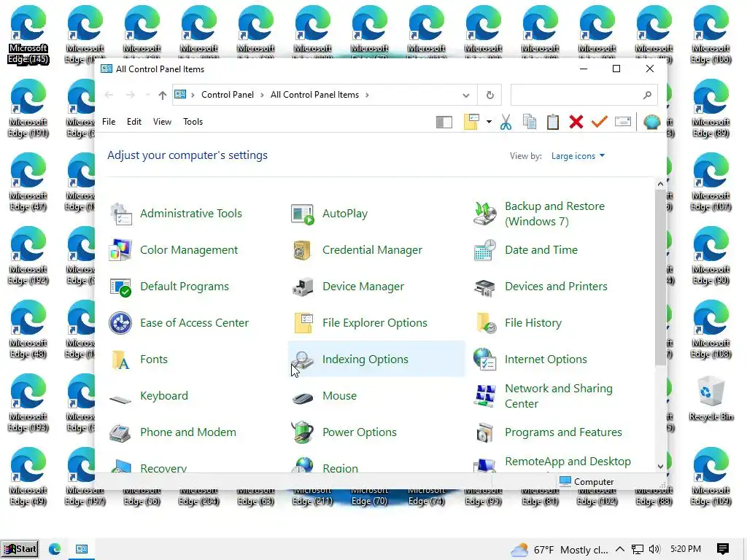Open Administrative Tools icon
This screenshot has height=560, width=747.
tap(121, 214)
